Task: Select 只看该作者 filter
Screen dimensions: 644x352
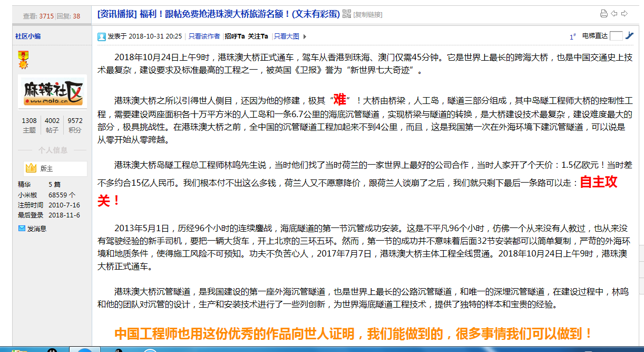Action: click(x=204, y=36)
